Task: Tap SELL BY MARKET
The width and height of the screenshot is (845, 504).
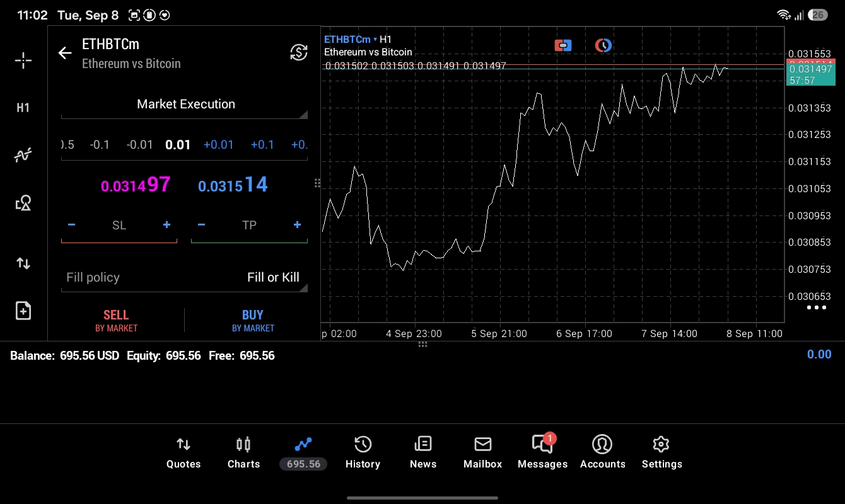Action: tap(116, 320)
